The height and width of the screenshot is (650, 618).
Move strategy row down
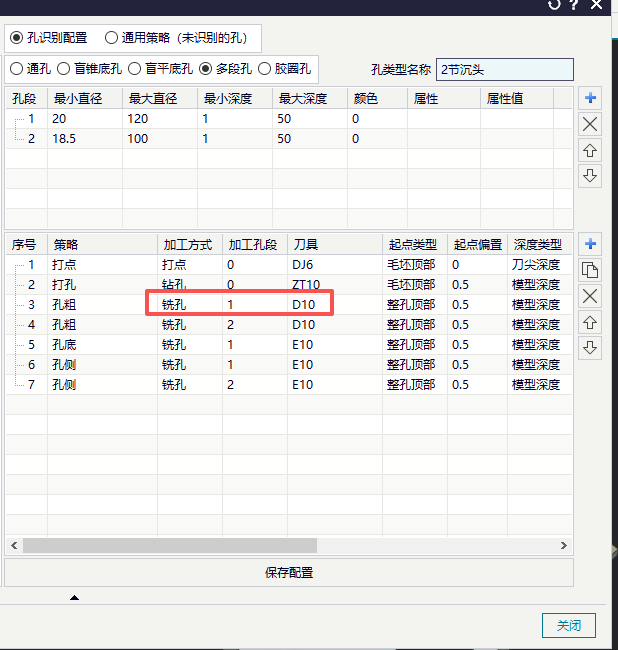(590, 348)
